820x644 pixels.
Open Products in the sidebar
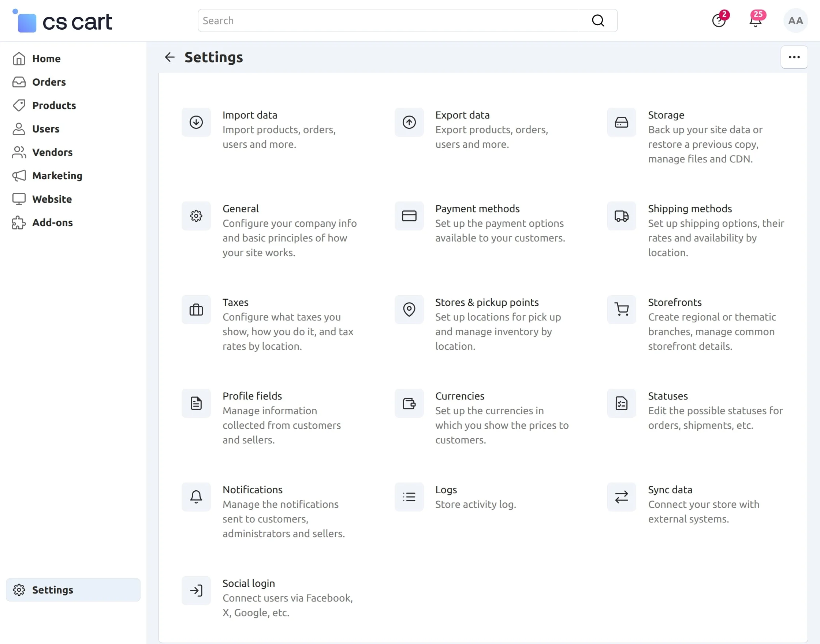(54, 106)
